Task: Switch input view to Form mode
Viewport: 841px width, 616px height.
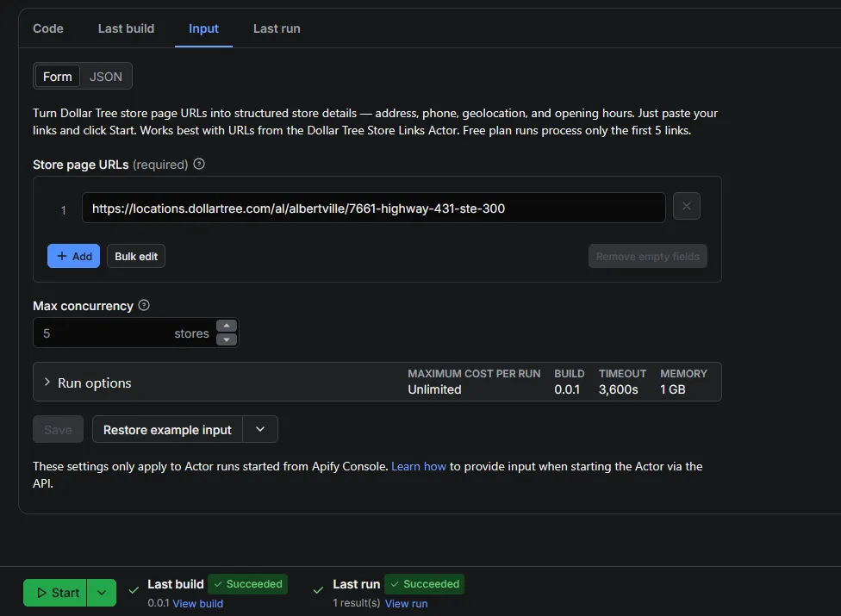Action: (58, 77)
